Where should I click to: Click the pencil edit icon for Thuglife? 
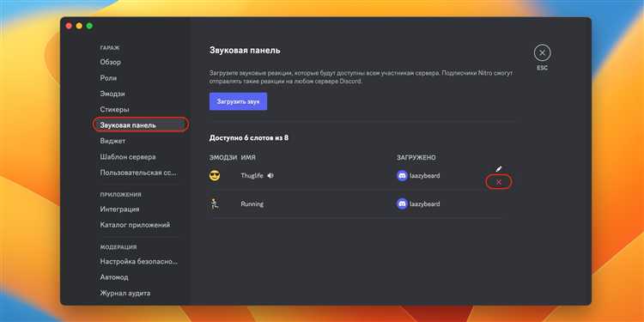(499, 169)
